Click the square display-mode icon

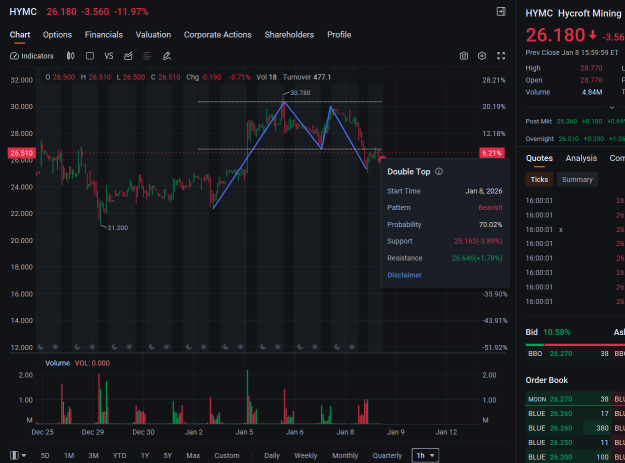[x=90, y=56]
